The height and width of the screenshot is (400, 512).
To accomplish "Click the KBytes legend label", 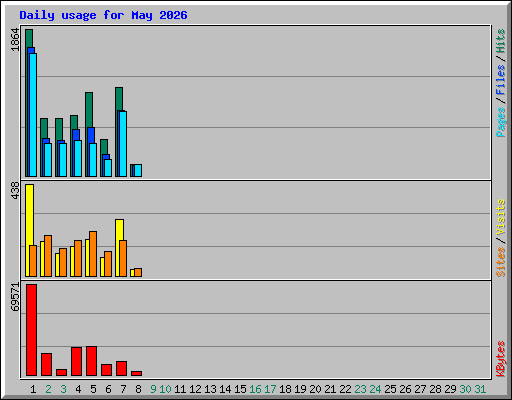I will point(501,359).
